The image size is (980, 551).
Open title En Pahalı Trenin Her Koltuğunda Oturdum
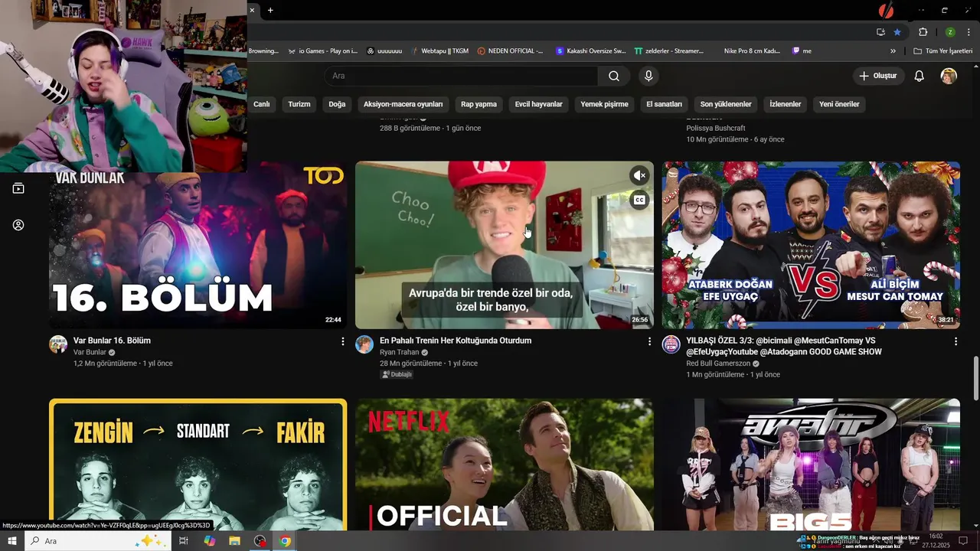tap(456, 341)
